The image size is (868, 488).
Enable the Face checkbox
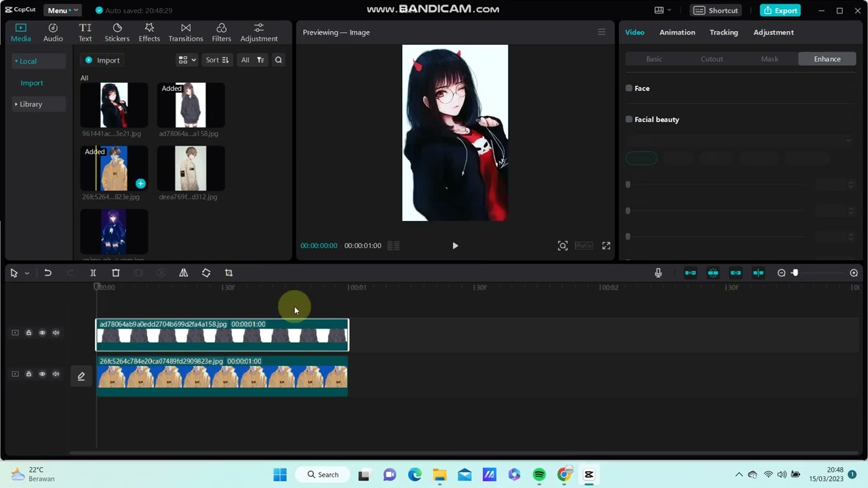(629, 88)
